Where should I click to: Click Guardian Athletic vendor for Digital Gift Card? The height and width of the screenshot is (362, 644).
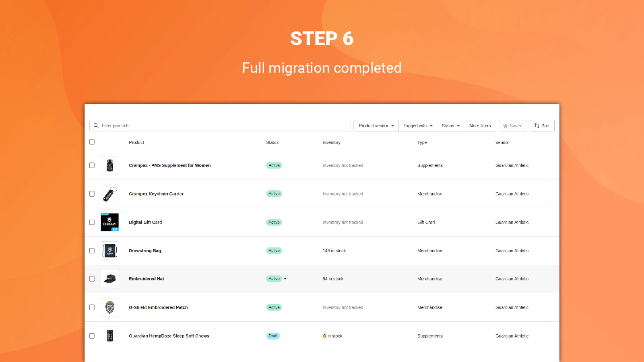[x=512, y=222]
